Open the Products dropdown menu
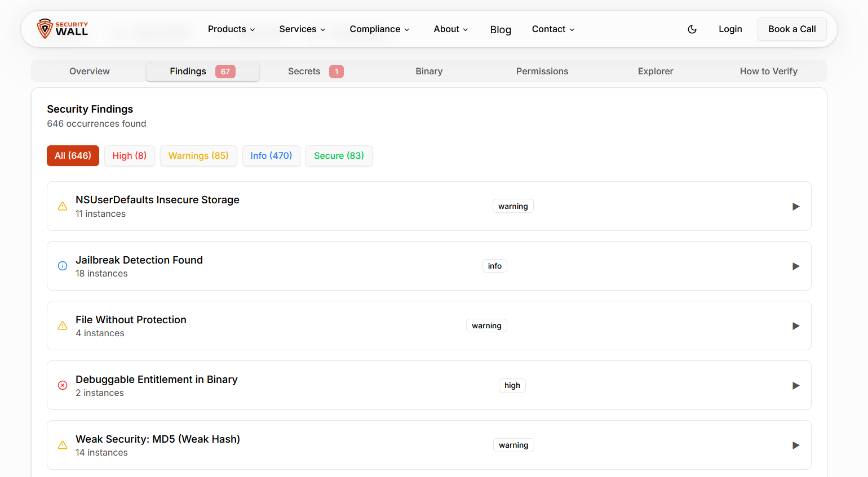Viewport: 868px width, 477px height. click(x=231, y=29)
